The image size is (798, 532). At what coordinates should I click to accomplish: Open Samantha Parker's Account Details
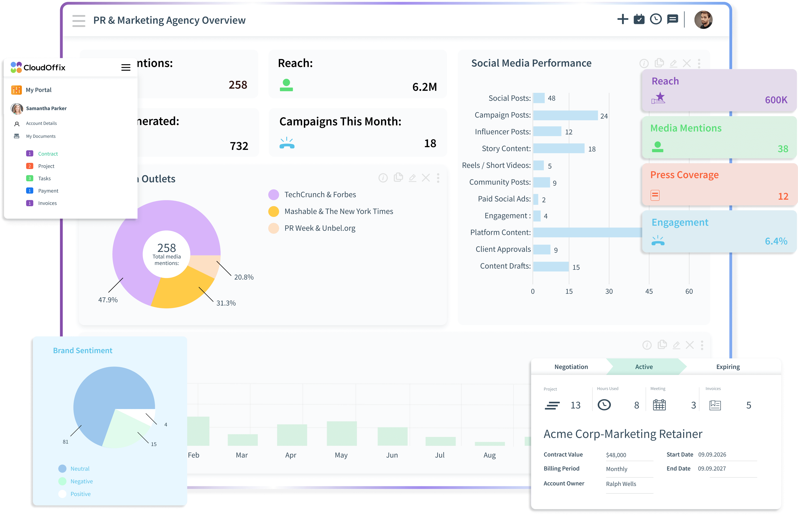pos(41,123)
